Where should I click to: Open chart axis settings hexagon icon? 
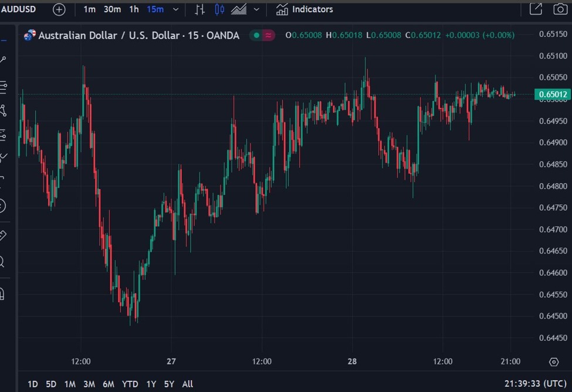[554, 361]
